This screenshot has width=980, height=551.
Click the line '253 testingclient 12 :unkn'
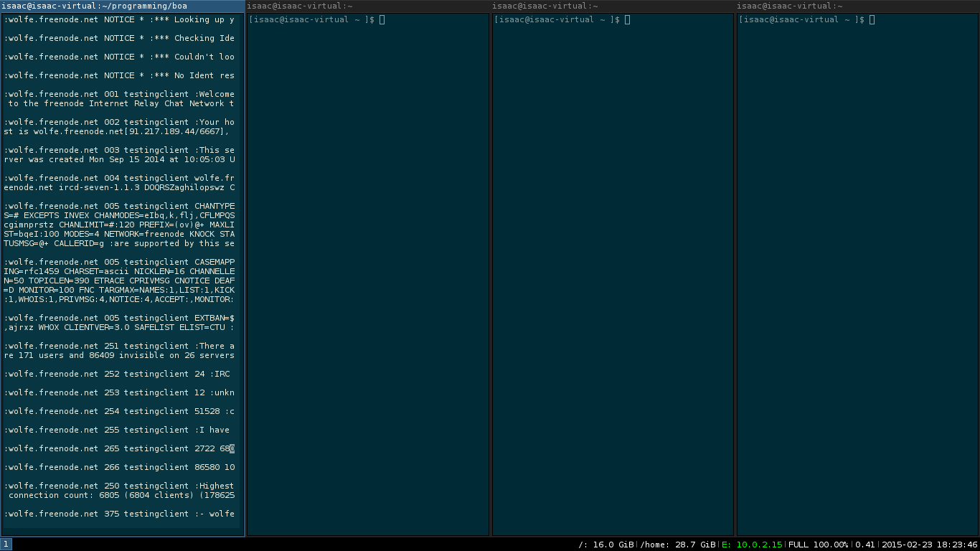pos(119,392)
